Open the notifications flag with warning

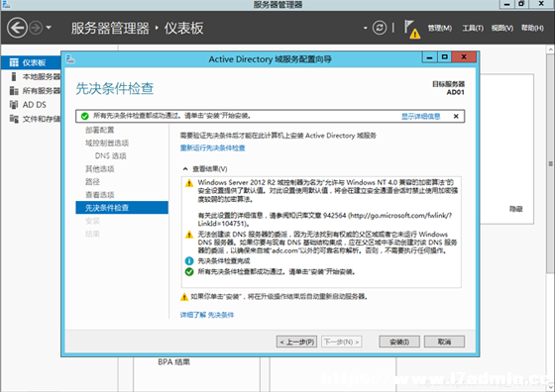tap(412, 29)
